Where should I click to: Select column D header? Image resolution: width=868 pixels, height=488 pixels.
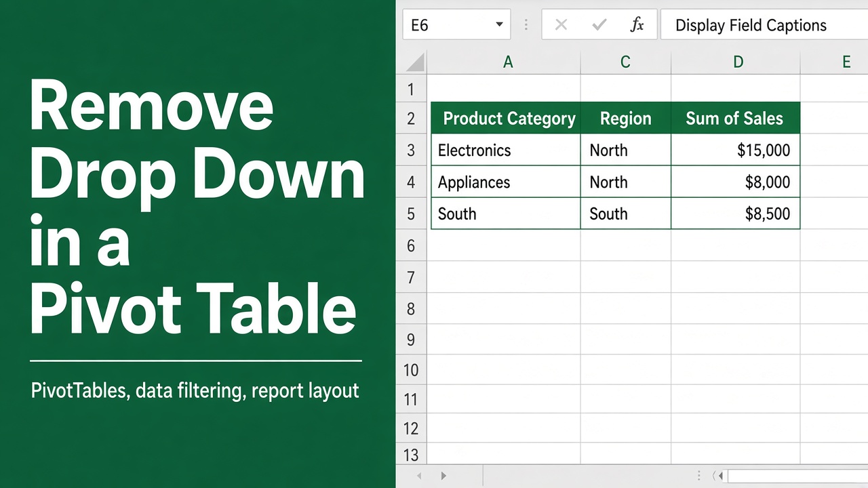coord(738,62)
